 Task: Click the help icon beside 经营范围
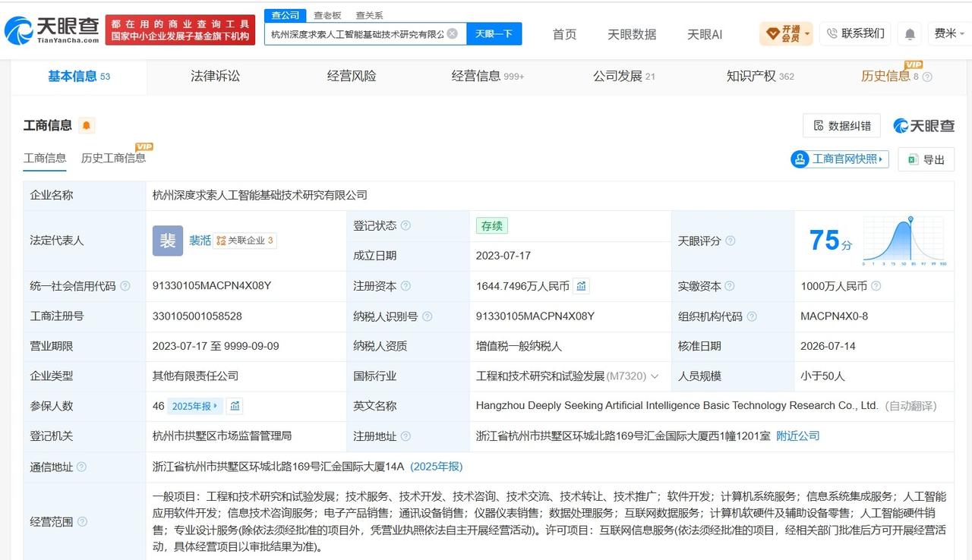pyautogui.click(x=81, y=522)
